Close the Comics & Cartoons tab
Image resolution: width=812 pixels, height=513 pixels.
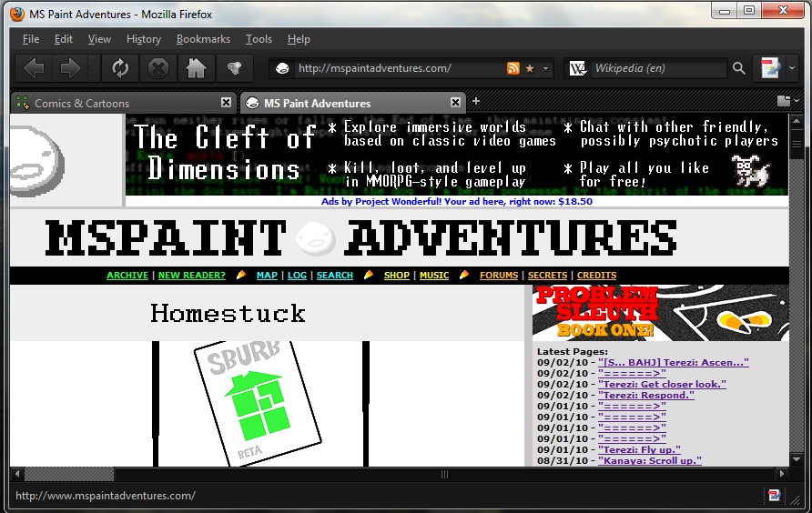click(x=226, y=103)
